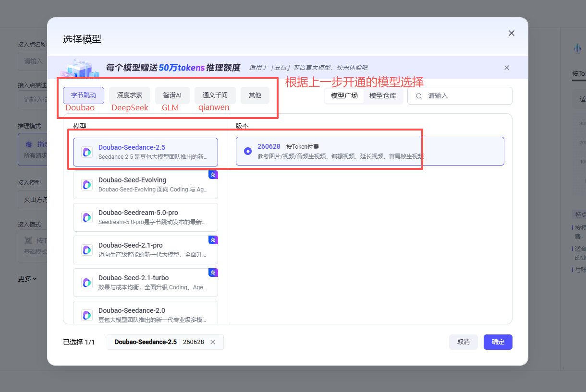586x392 pixels.
Task: Switch to 模型广场 view
Action: 344,95
